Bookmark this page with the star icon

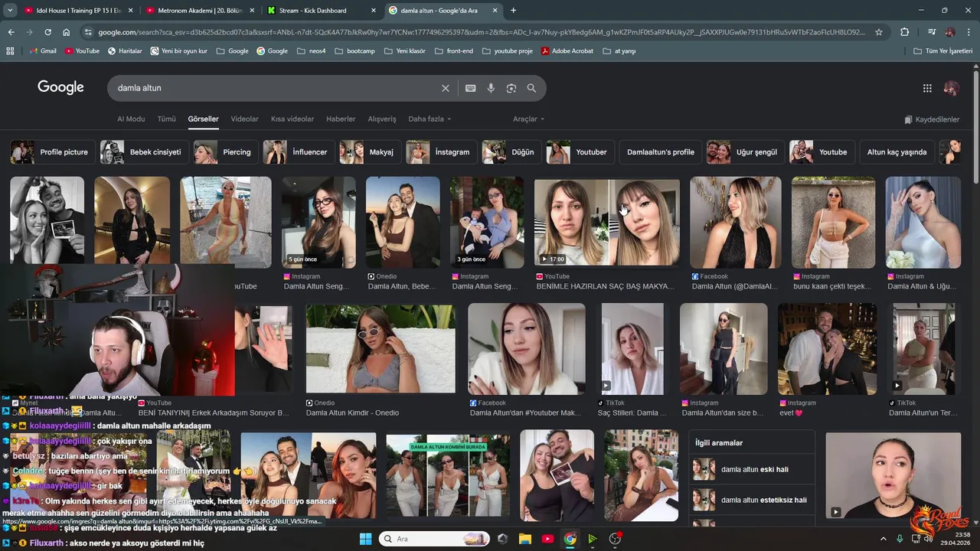click(x=879, y=32)
